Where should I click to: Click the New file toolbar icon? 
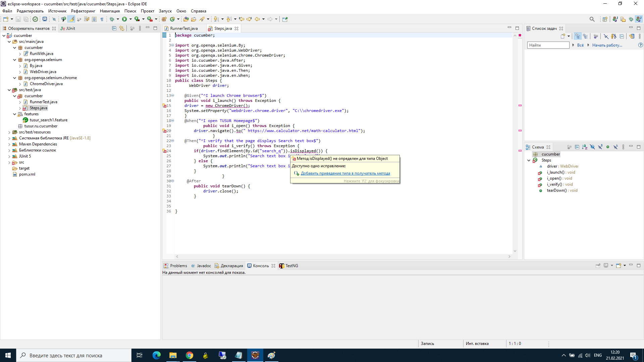point(6,19)
